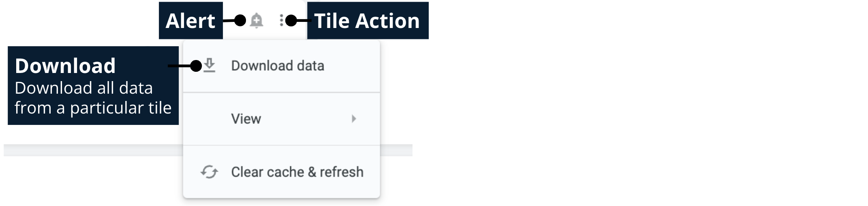Click the black dot beside the three-dot icon
868x206 pixels.
point(291,20)
